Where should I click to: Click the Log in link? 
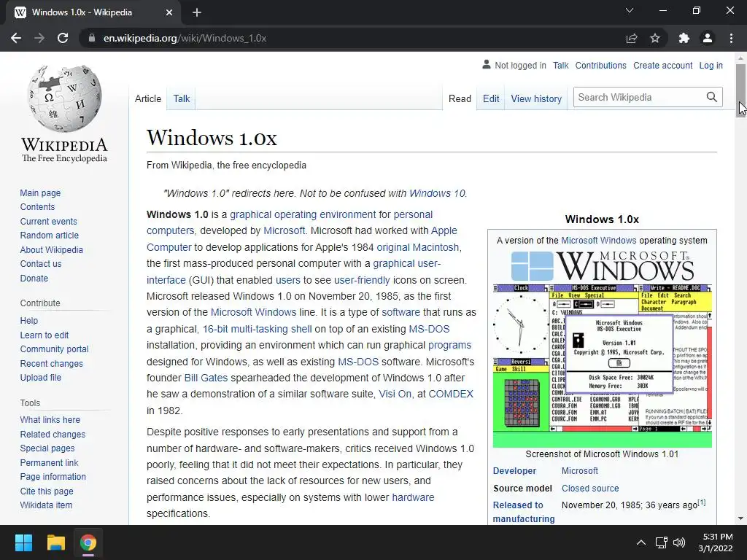point(711,66)
